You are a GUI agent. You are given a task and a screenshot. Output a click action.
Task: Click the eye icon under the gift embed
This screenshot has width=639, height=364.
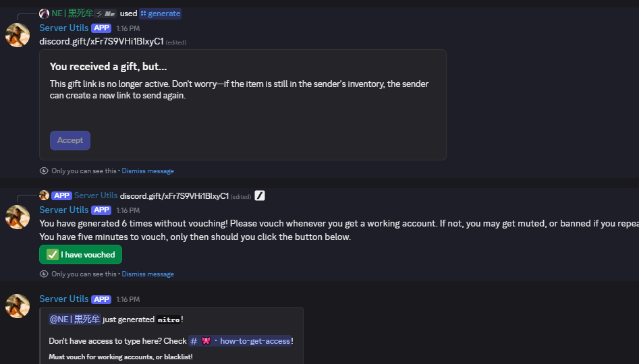click(45, 171)
